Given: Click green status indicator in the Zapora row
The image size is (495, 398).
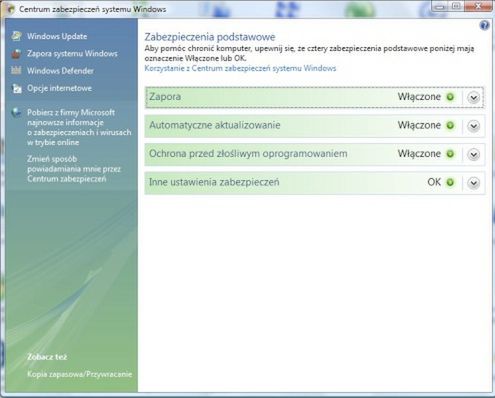Looking at the screenshot, I should pos(450,97).
